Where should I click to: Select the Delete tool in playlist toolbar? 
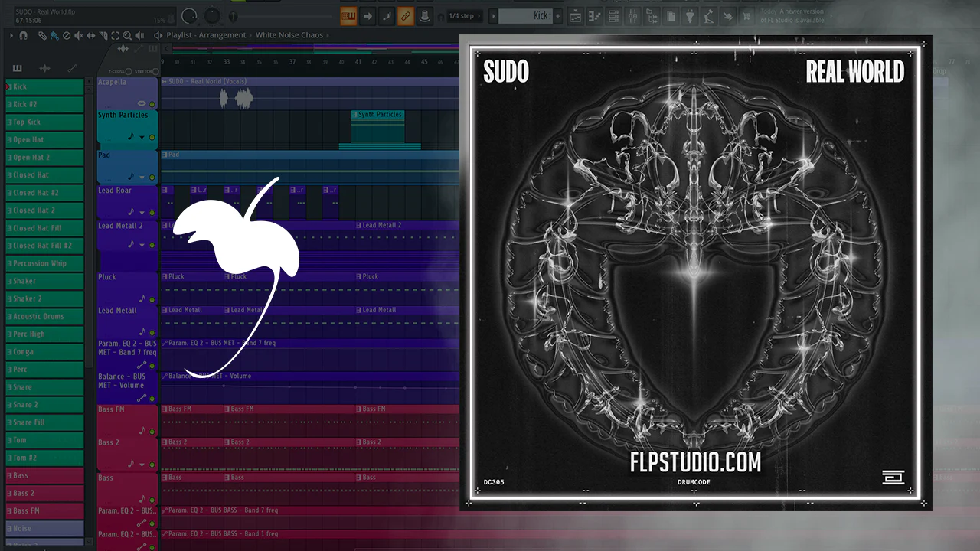67,35
